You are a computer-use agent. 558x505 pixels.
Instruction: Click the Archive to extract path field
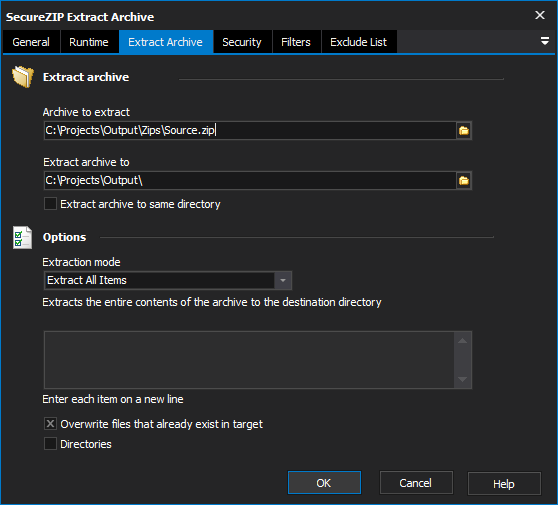point(250,131)
